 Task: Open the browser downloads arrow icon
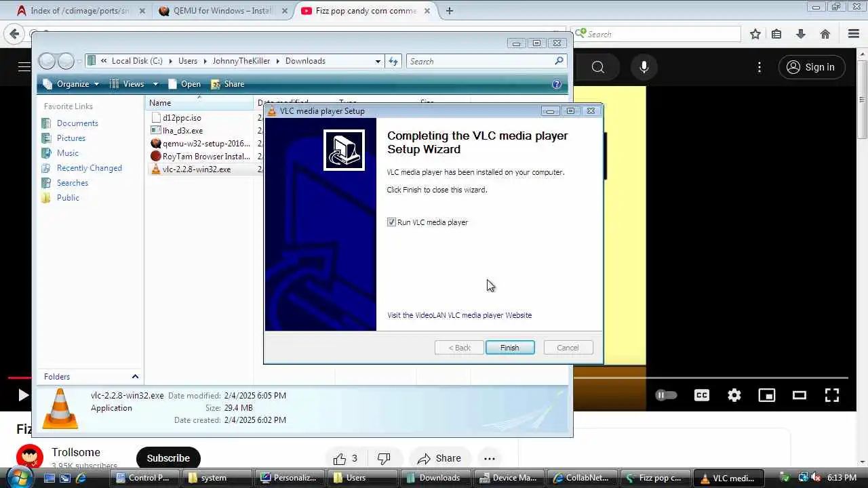tap(801, 34)
